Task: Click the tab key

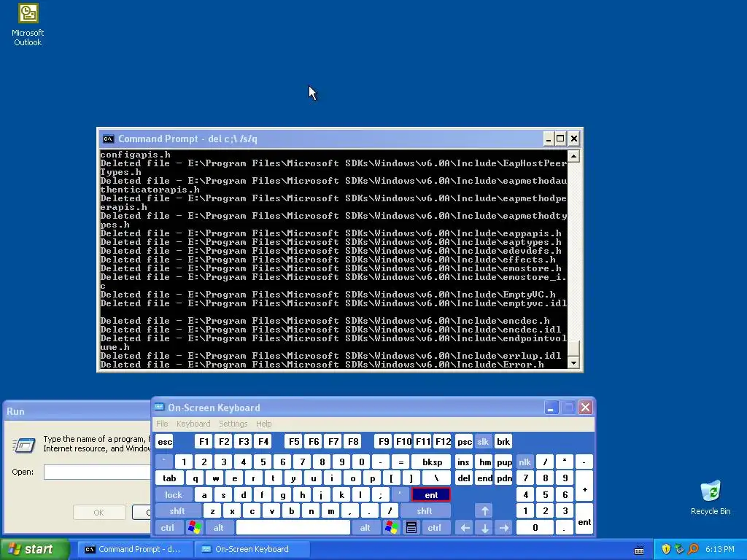Action: 169,478
